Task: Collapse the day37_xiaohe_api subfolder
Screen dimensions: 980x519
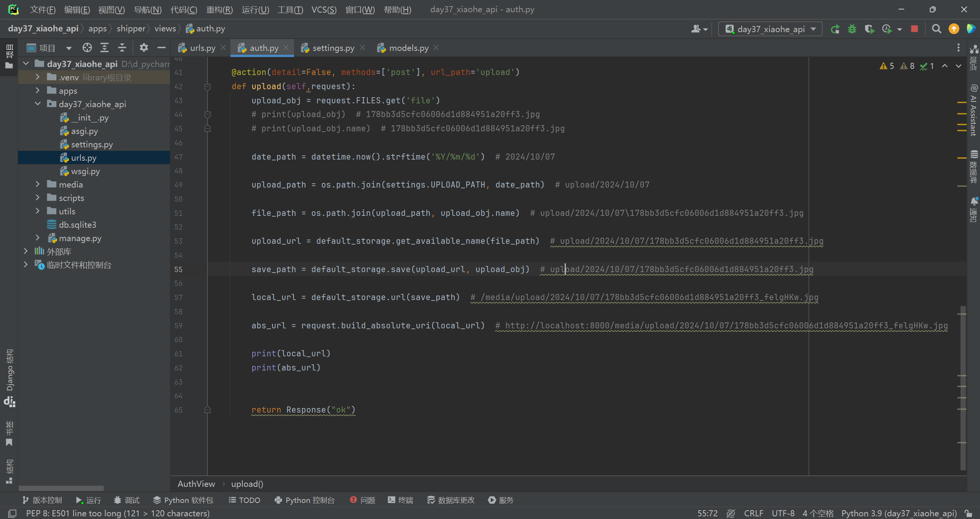Action: coord(38,104)
